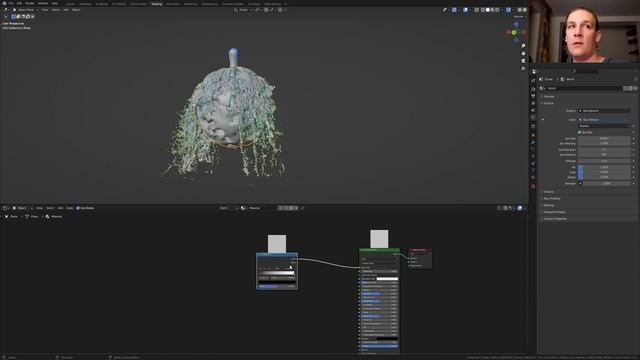Switch to the Sculpting workspace tab
The height and width of the screenshot is (360, 640).
click(x=102, y=4)
